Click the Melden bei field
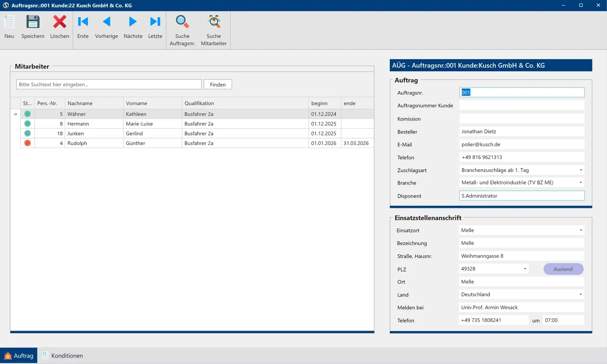Image resolution: width=607 pixels, height=364 pixels. [521, 307]
